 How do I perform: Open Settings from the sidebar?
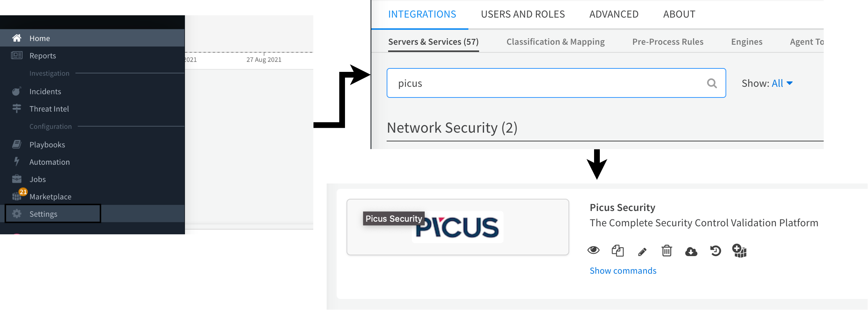[x=43, y=214]
